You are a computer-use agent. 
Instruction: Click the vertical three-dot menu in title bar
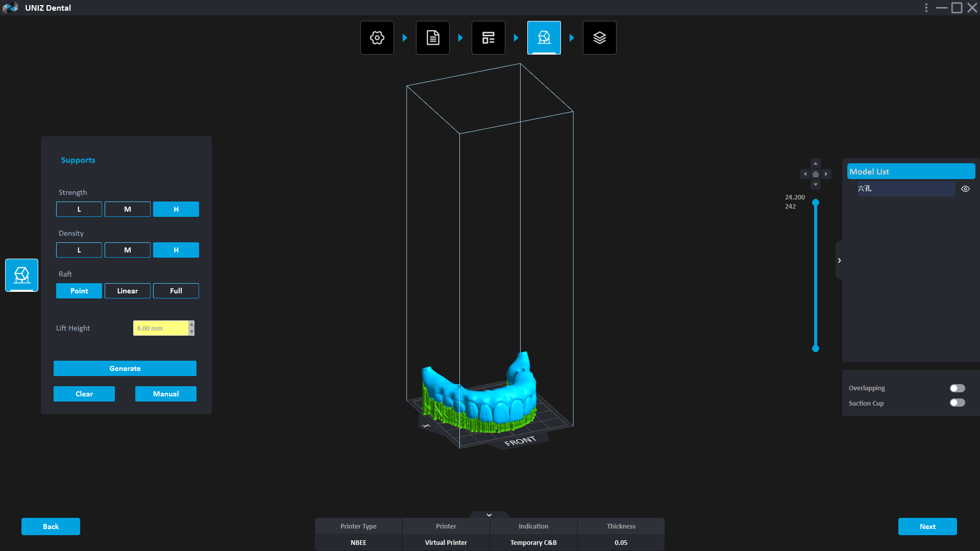[926, 8]
